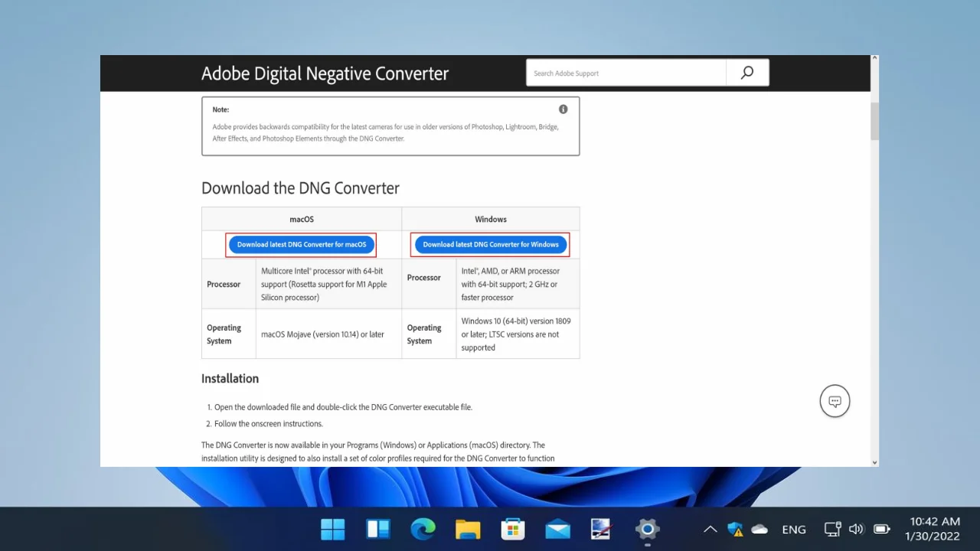The width and height of the screenshot is (980, 551).
Task: Click macOS Mojave version requirement text
Action: (322, 334)
